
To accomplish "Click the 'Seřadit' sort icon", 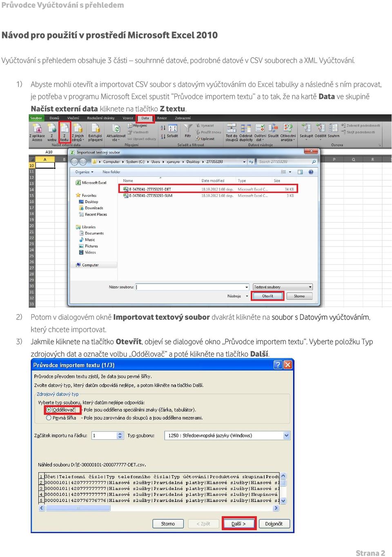I will (x=172, y=131).
